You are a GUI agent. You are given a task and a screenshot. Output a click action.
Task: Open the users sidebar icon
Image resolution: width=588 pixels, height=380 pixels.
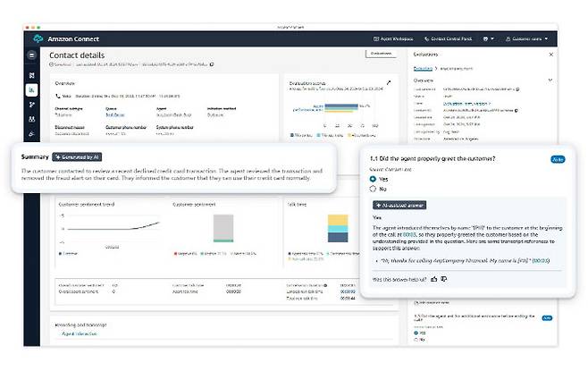point(32,120)
